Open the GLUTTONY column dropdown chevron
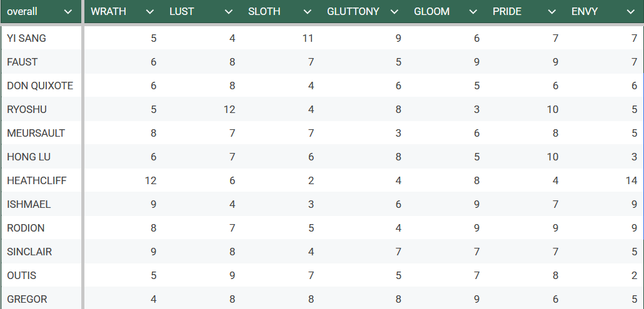 pyautogui.click(x=395, y=12)
